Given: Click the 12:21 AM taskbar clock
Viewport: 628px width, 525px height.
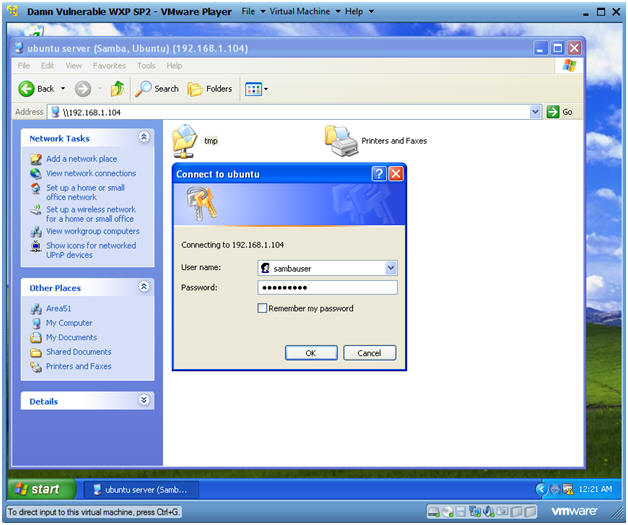Looking at the screenshot, I should coord(595,489).
